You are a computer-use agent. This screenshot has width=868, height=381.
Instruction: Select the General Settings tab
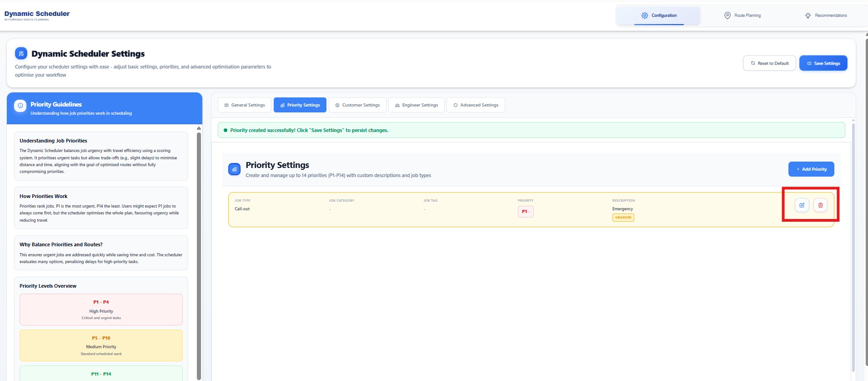245,105
